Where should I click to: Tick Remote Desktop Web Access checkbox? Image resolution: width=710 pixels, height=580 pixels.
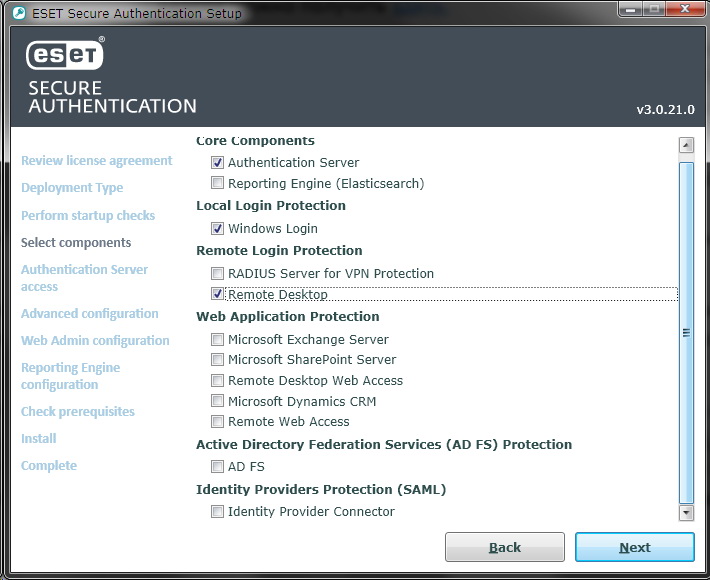point(217,380)
